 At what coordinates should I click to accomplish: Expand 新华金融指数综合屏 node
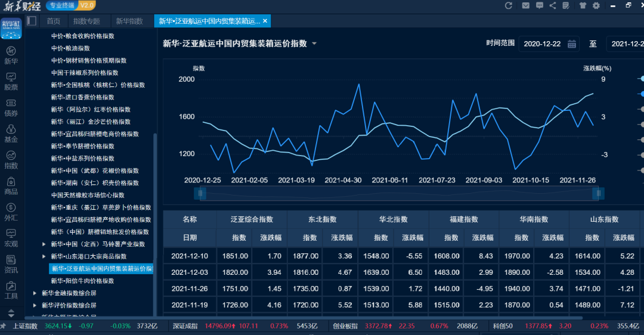pyautogui.click(x=35, y=293)
